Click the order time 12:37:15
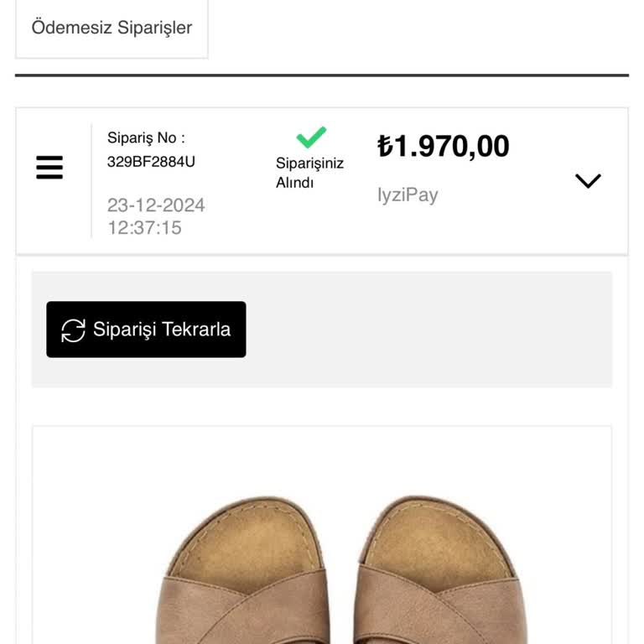Viewport: 644px width, 644px height. [x=144, y=228]
